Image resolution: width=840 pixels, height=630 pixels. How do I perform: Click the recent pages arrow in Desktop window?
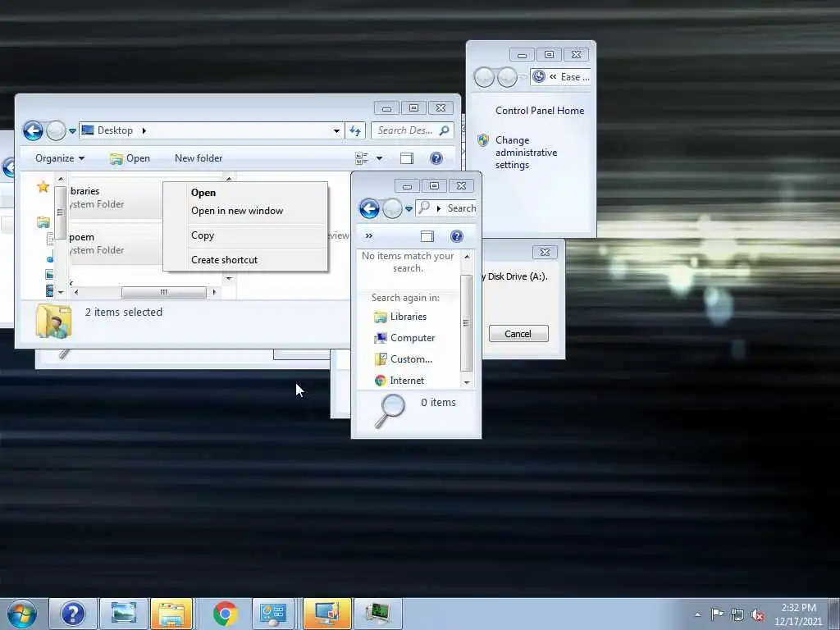coord(72,130)
